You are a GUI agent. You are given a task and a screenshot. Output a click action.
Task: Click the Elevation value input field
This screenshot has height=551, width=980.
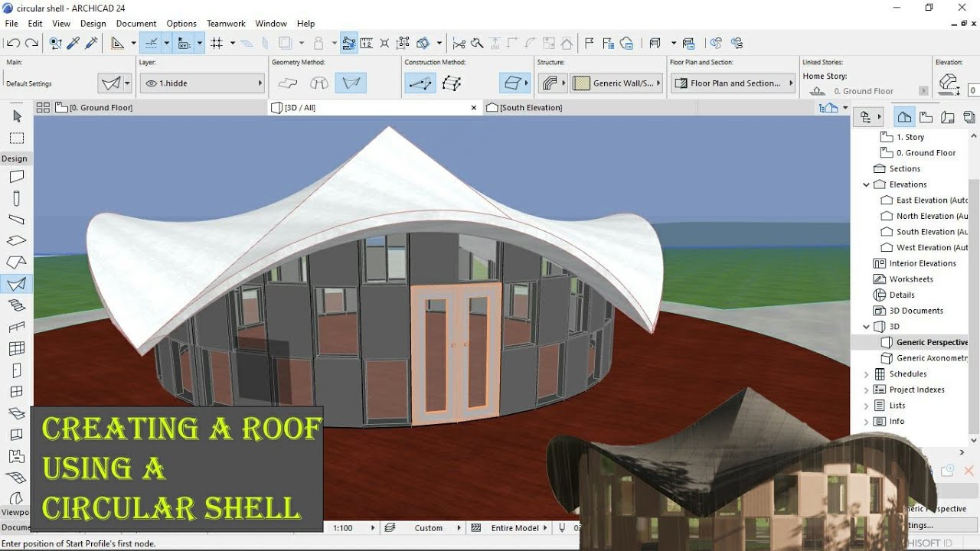pyautogui.click(x=973, y=90)
